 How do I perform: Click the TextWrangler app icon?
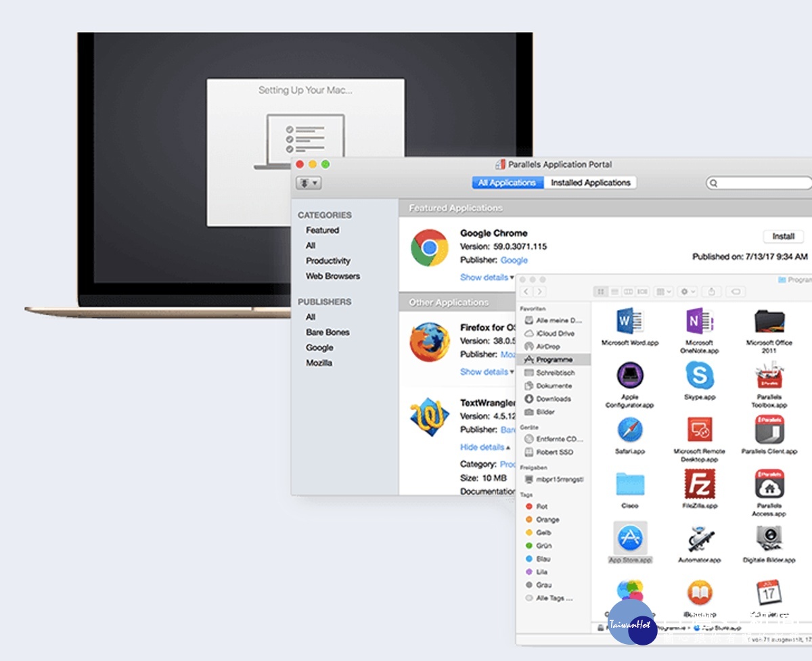click(x=430, y=417)
